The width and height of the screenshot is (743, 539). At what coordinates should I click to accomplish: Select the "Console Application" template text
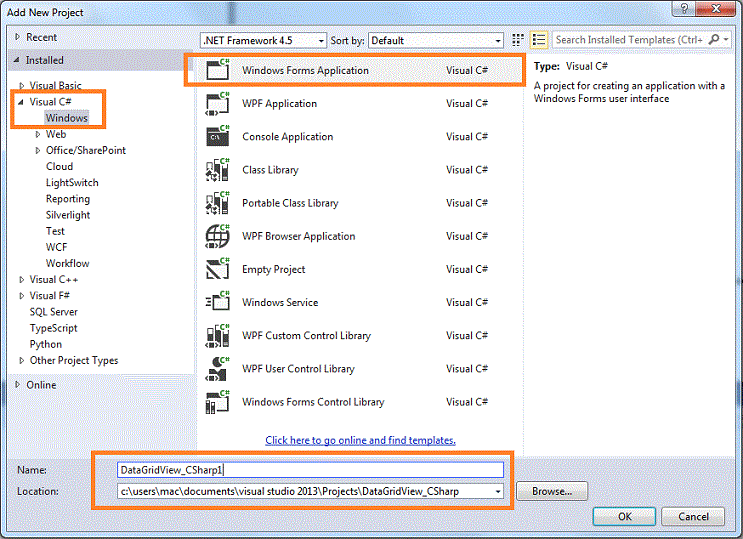pos(288,137)
